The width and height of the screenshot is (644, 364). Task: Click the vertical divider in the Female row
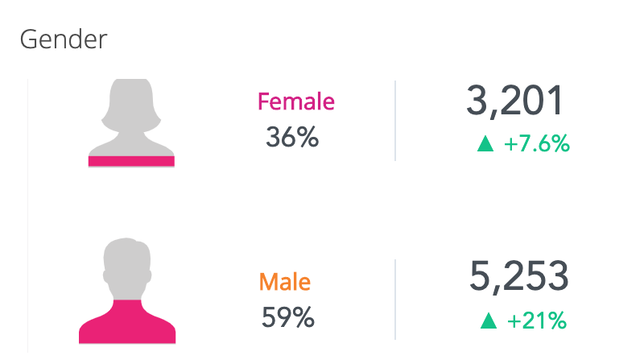point(395,121)
